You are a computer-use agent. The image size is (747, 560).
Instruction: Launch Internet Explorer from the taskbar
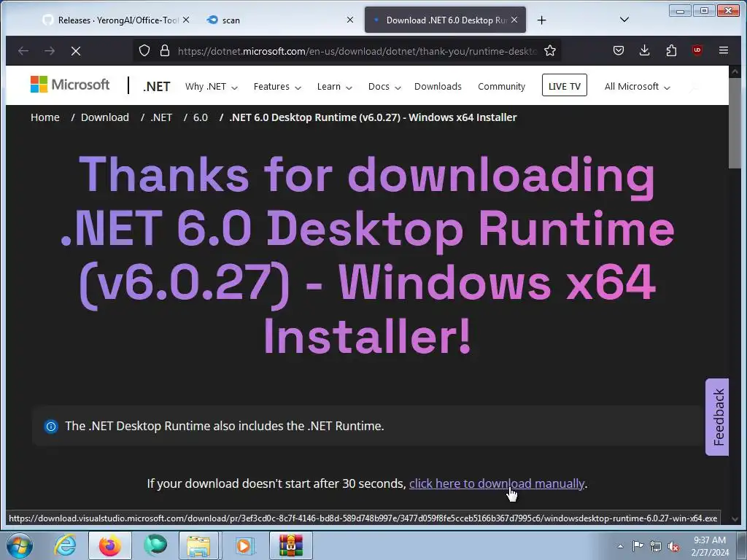(x=65, y=545)
